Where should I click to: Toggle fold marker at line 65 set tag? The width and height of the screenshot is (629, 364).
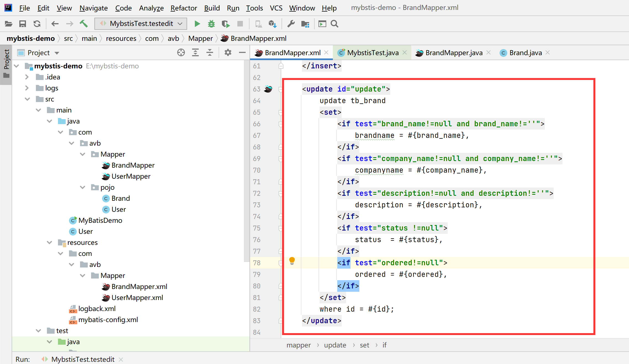coord(280,112)
